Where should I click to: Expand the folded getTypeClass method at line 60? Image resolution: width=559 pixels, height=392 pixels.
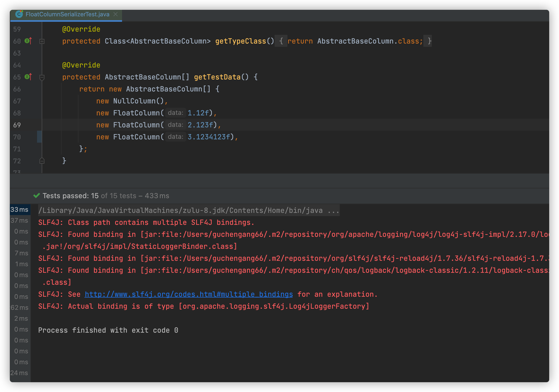pyautogui.click(x=42, y=41)
